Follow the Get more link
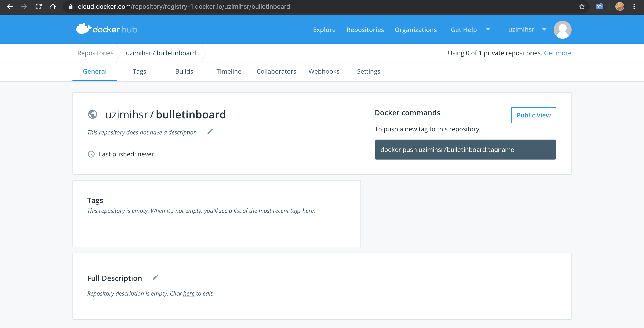 (x=557, y=53)
